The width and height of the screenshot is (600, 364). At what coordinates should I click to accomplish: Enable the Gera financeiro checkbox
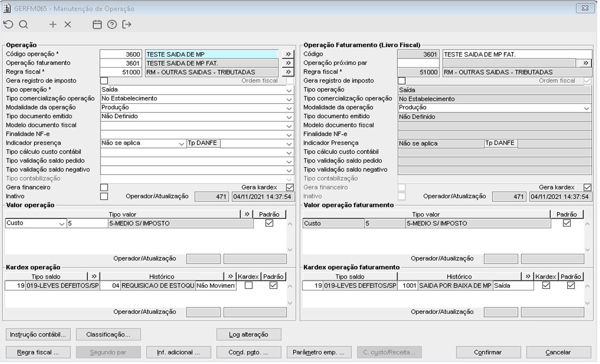point(104,187)
